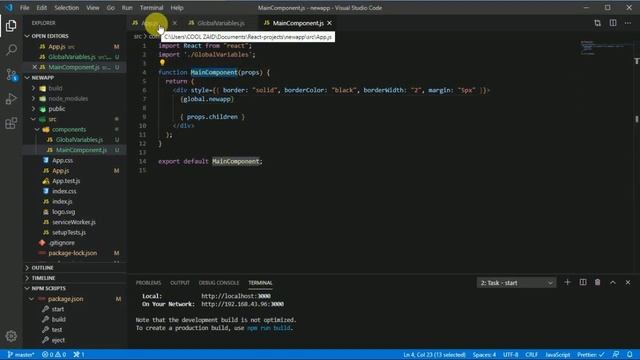Open the notifications bell in status bar
Viewport: 640px width, 360px height.
[630, 355]
